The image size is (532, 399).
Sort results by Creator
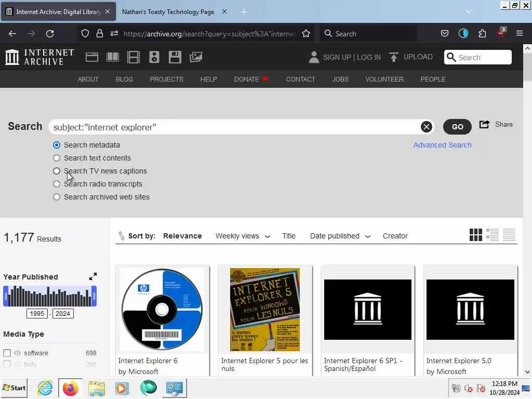(x=395, y=236)
